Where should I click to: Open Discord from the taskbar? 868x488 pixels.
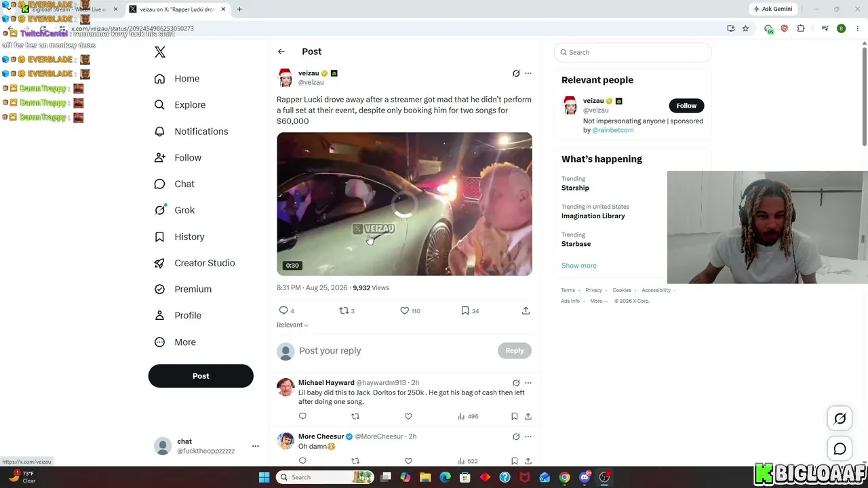(x=585, y=477)
